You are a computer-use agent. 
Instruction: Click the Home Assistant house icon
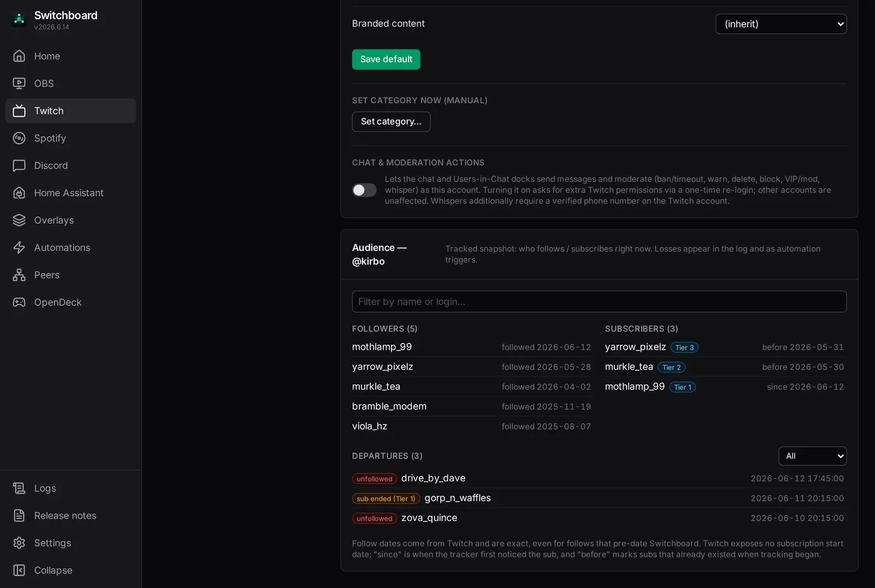(19, 193)
